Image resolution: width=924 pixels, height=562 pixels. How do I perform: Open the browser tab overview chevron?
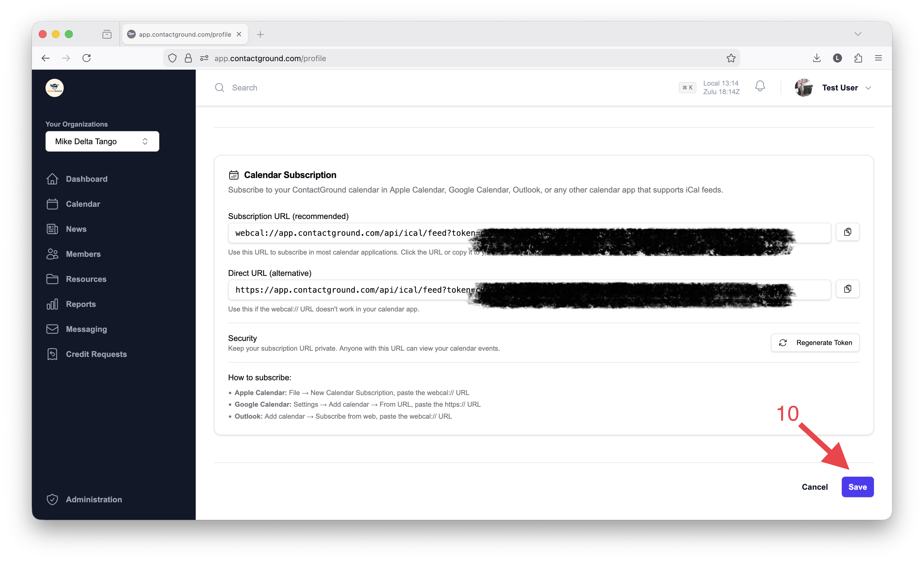coord(858,34)
